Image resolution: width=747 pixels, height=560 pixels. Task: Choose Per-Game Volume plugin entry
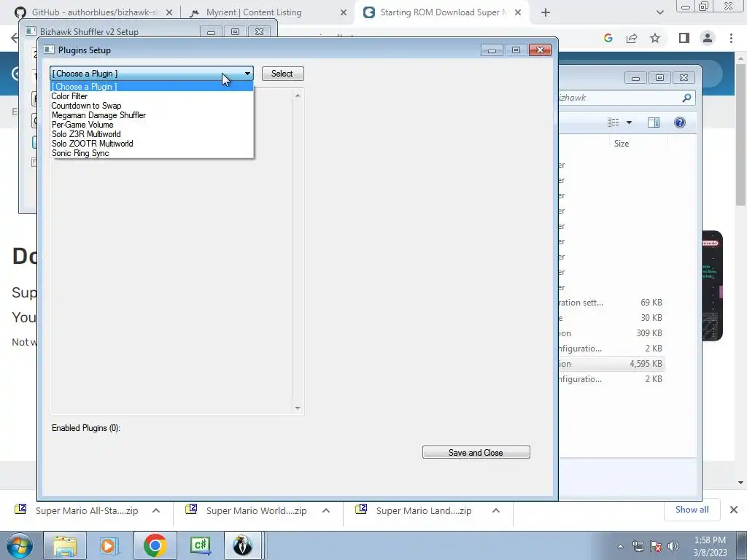[152, 125]
